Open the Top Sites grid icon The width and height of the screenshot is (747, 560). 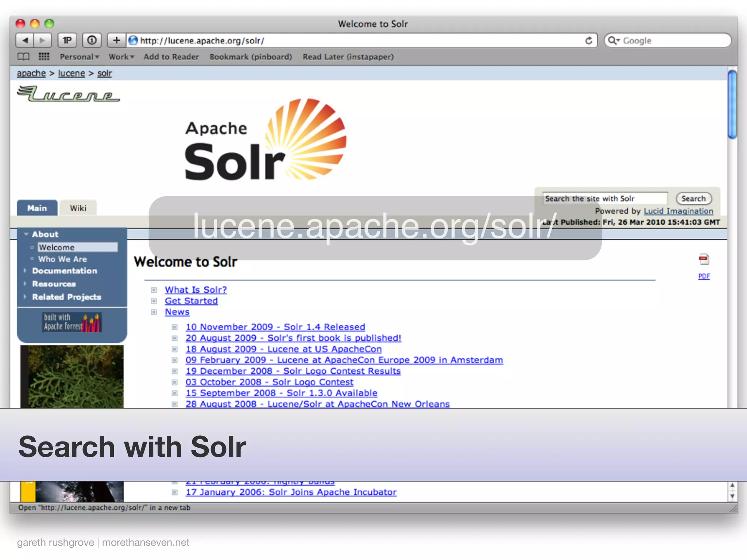pos(44,57)
